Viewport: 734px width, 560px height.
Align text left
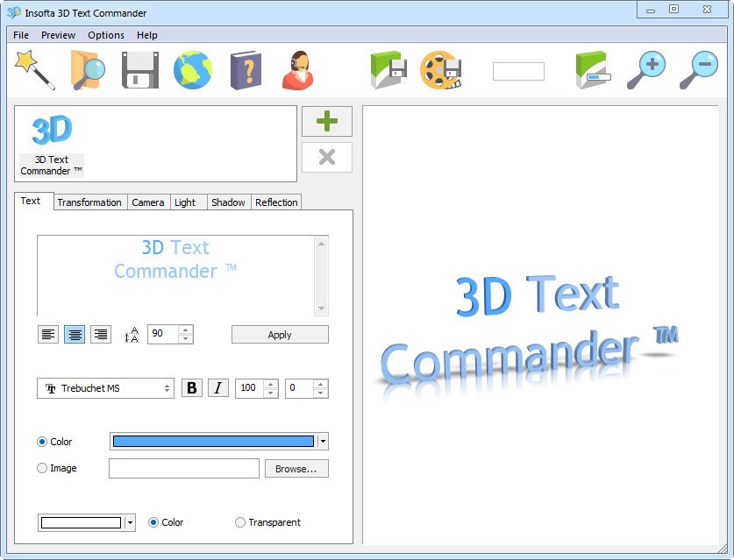point(48,334)
